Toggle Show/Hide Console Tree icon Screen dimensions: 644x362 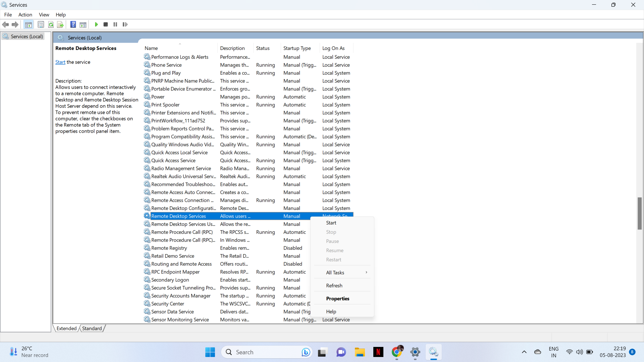click(29, 24)
